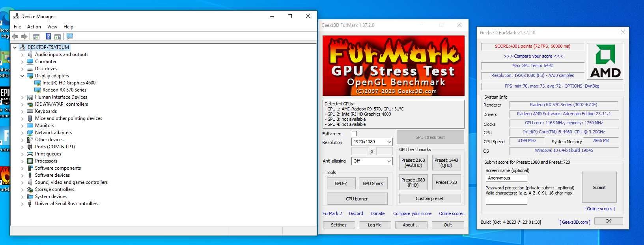Enable the Fullscreen checkbox in FurMark
The height and width of the screenshot is (245, 644).
[x=354, y=134]
